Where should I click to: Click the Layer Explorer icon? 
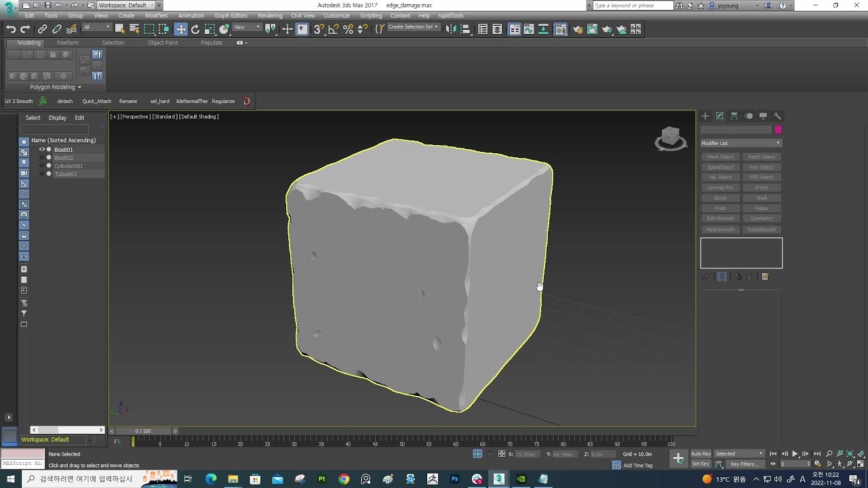coord(497,29)
